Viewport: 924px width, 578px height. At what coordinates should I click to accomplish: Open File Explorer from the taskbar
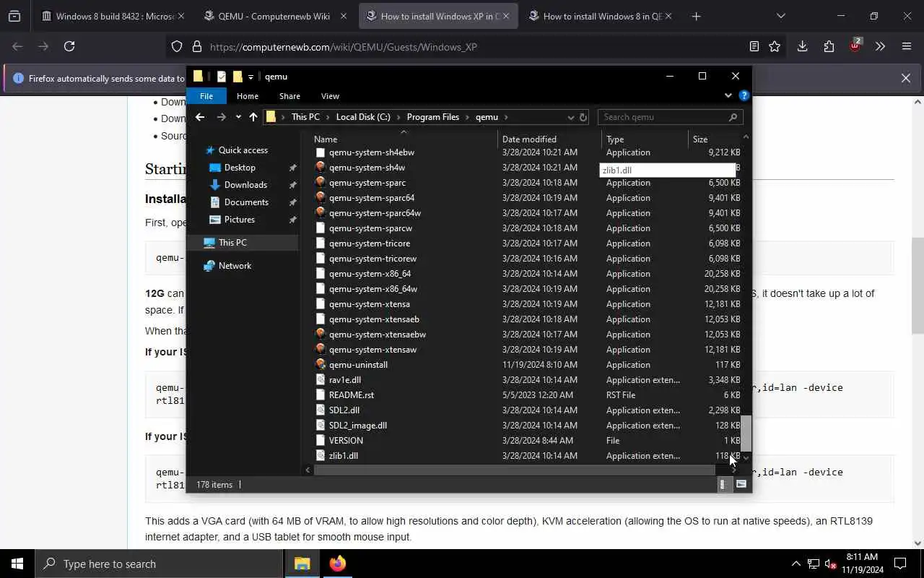[x=302, y=564]
